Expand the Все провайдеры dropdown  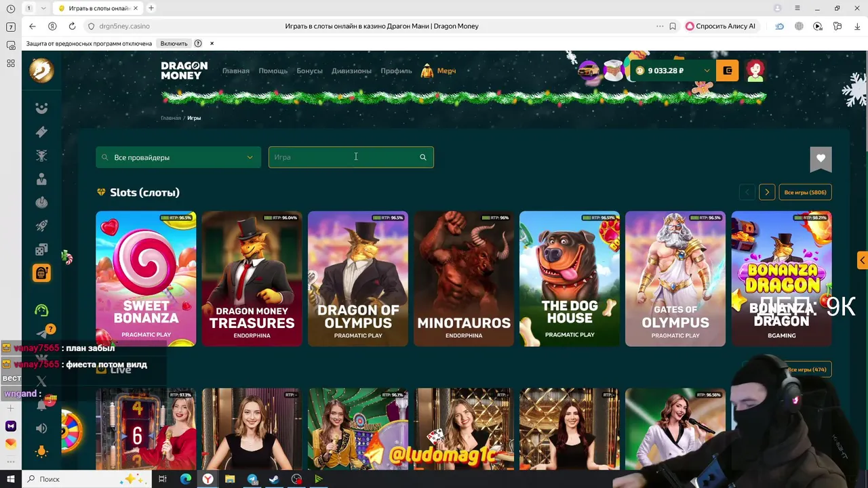pos(178,157)
